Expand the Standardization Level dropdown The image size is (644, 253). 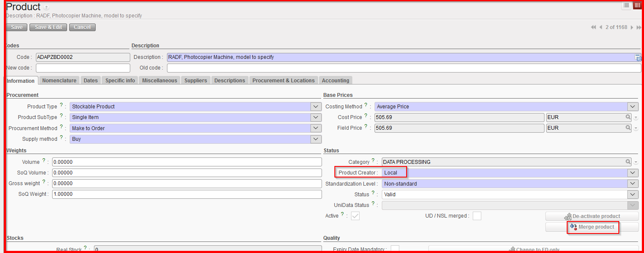632,184
